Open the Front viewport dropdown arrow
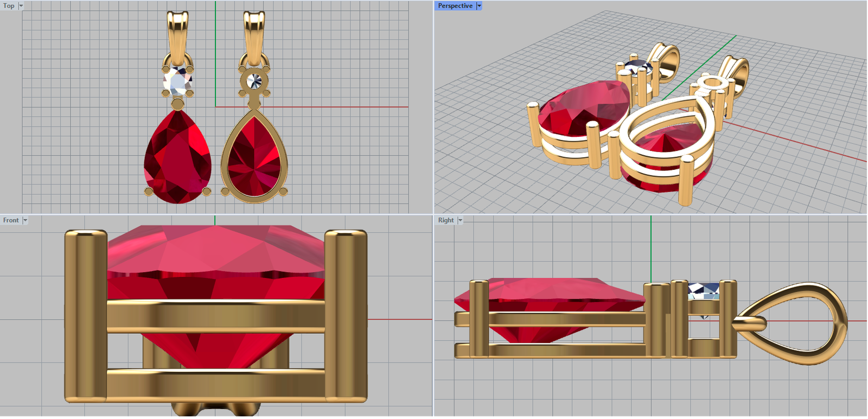The height and width of the screenshot is (419, 868). click(25, 220)
